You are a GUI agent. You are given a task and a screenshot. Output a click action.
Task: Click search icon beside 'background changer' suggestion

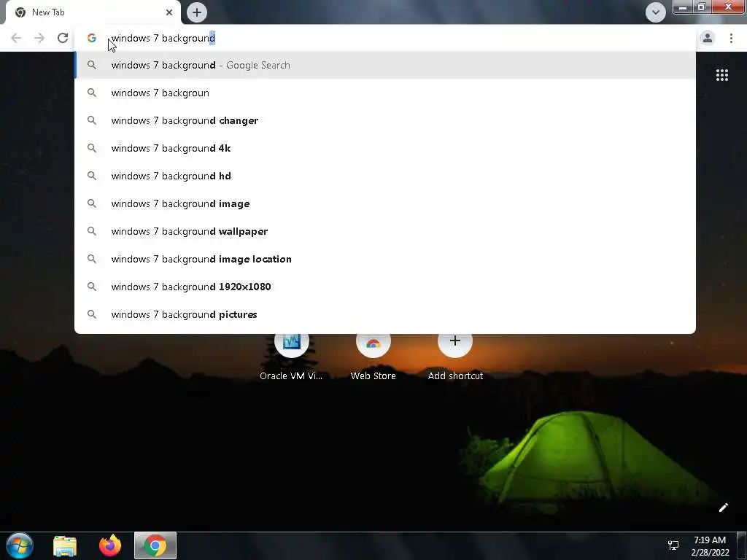point(91,120)
